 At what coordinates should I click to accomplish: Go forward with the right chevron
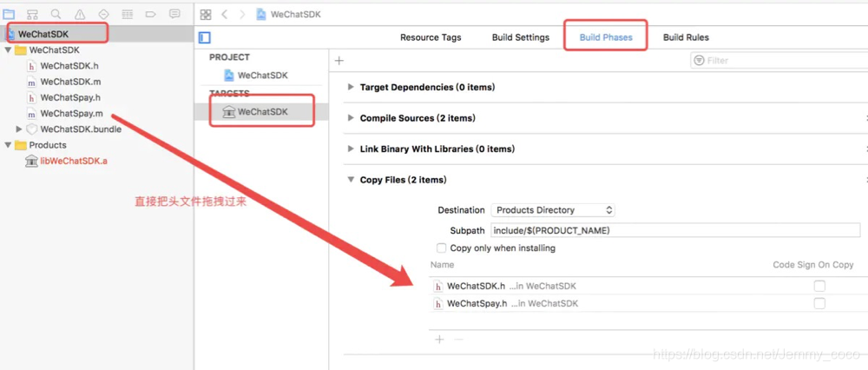[x=242, y=15]
